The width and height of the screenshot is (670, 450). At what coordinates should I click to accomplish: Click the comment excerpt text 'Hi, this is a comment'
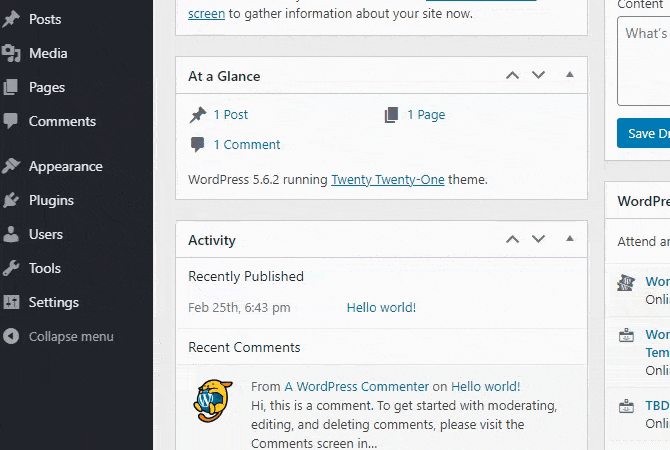click(312, 406)
